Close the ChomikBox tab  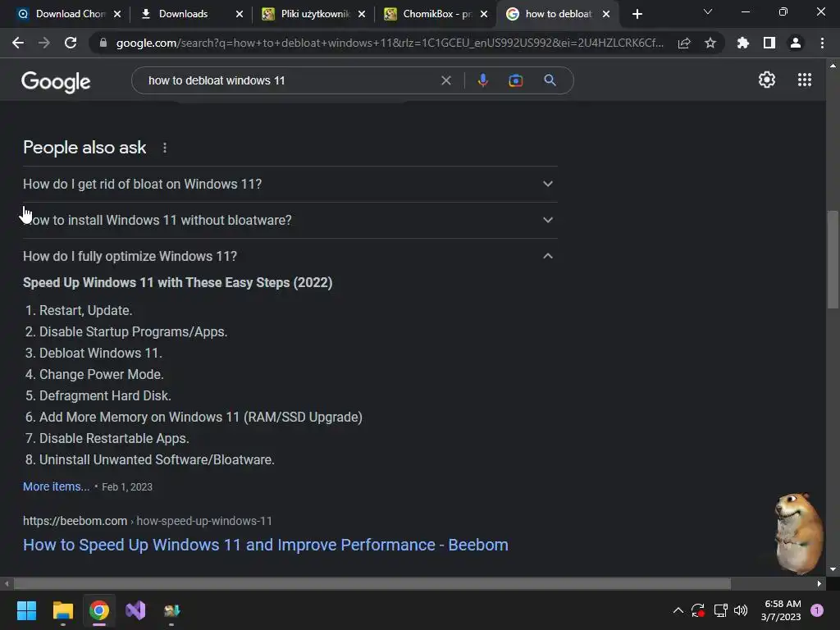484,14
